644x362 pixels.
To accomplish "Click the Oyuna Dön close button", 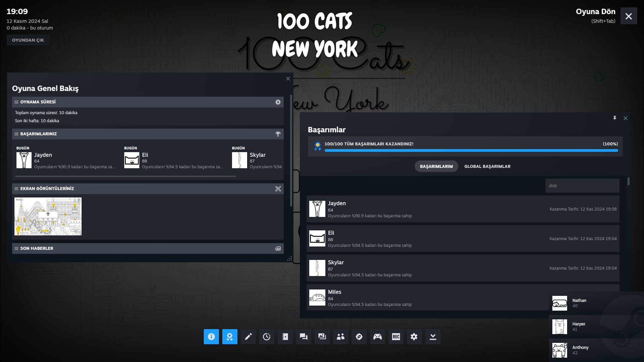I will [629, 16].
